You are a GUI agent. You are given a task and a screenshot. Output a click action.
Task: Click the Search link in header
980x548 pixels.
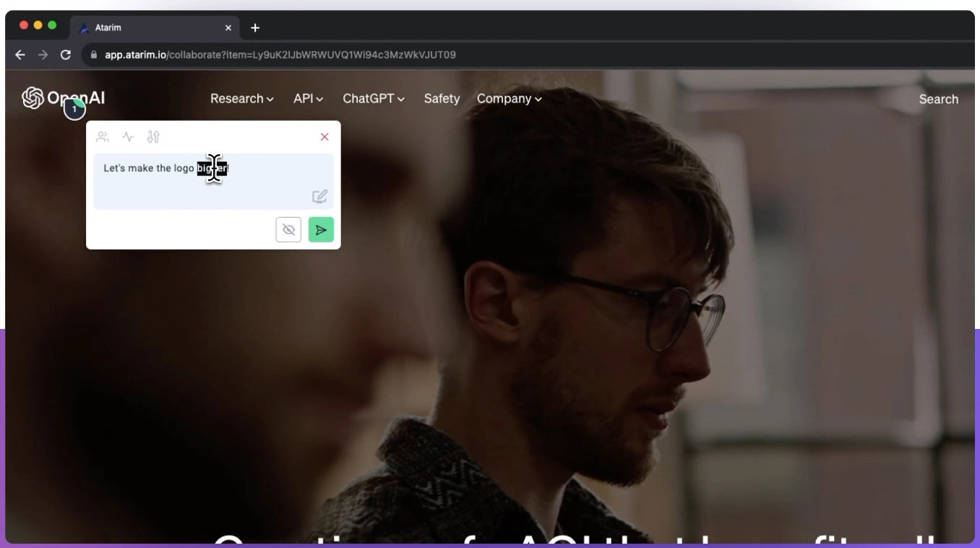[938, 100]
